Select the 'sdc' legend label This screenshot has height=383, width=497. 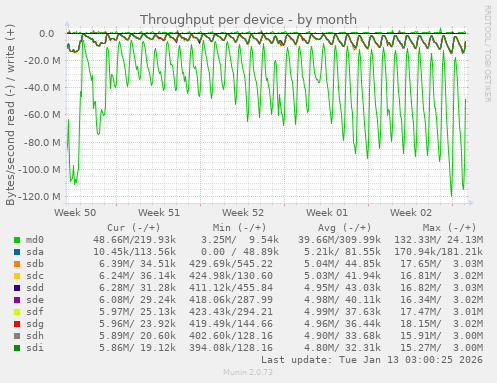[35, 276]
